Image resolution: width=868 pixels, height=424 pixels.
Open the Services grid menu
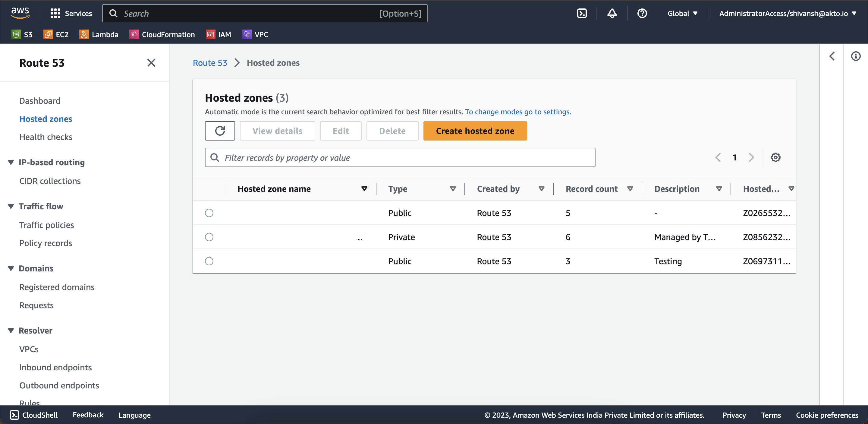(x=71, y=14)
